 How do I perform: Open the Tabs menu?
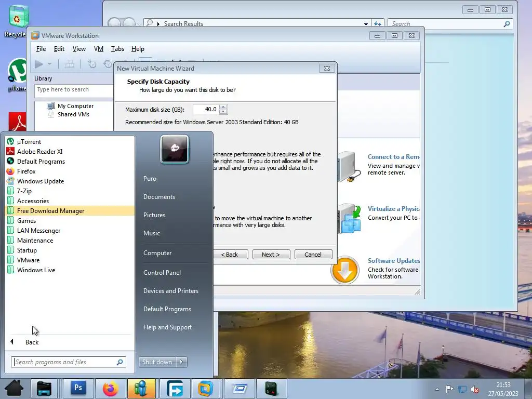[x=118, y=49]
